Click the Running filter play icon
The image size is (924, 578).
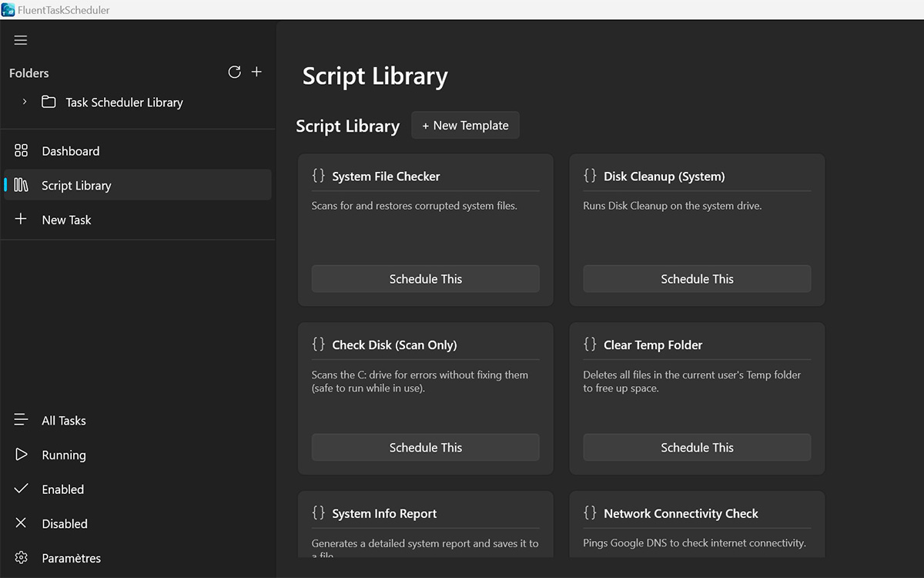pos(21,455)
